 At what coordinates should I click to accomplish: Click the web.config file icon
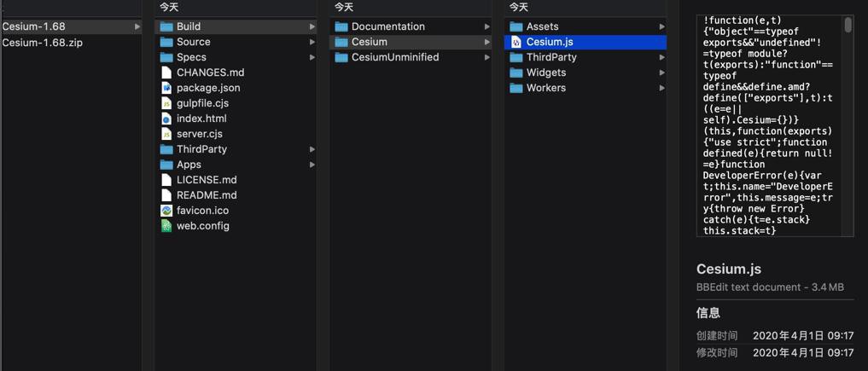tap(166, 226)
